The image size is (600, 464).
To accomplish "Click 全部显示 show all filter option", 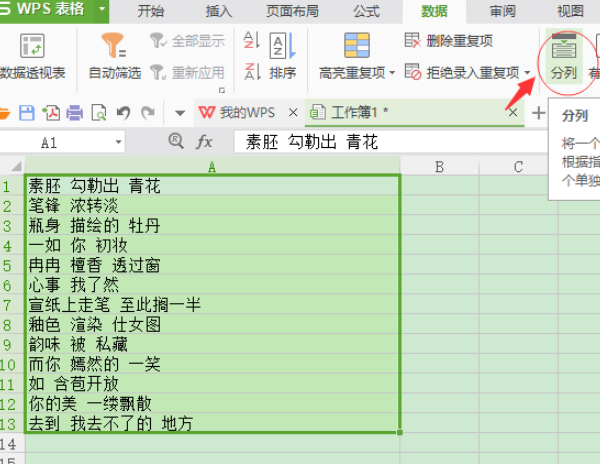I will pos(187,41).
